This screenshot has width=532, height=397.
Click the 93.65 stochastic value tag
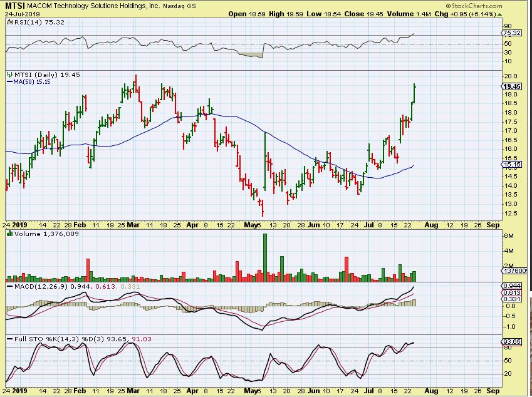pos(512,341)
